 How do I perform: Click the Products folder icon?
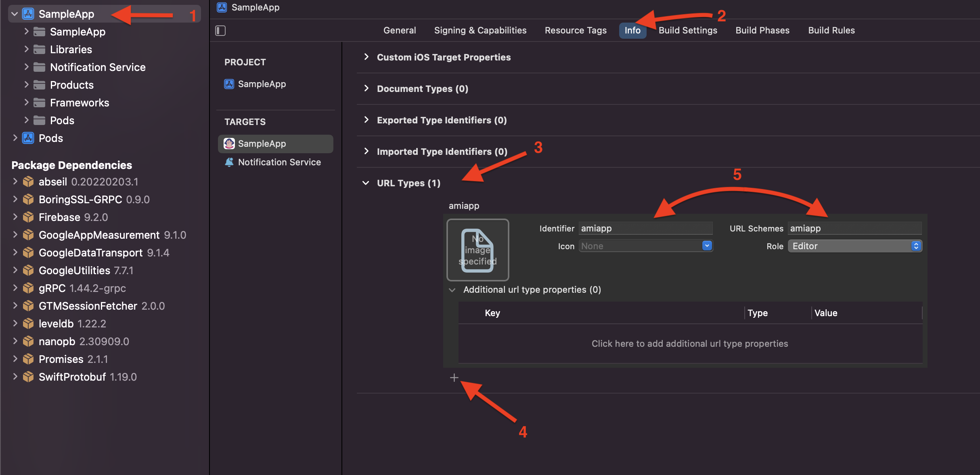39,85
